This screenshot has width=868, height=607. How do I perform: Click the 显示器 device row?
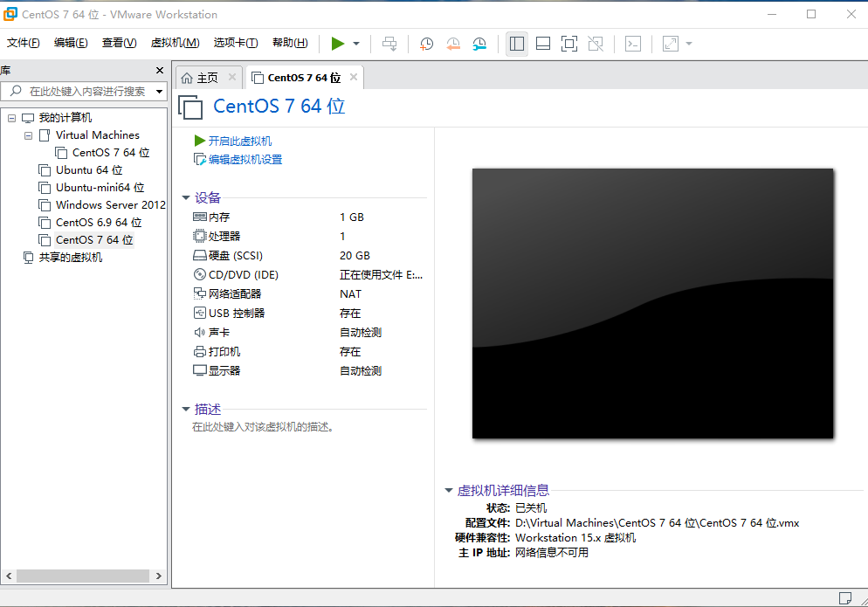[x=308, y=371]
